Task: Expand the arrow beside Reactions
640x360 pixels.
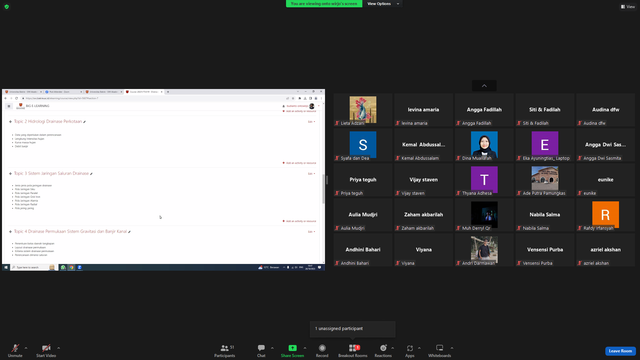Action: point(393,348)
